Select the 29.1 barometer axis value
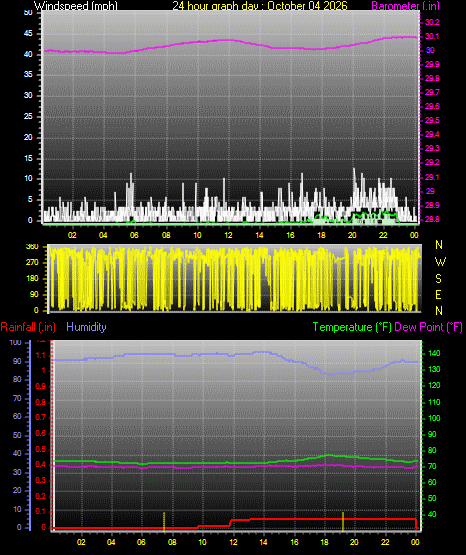 tap(432, 177)
